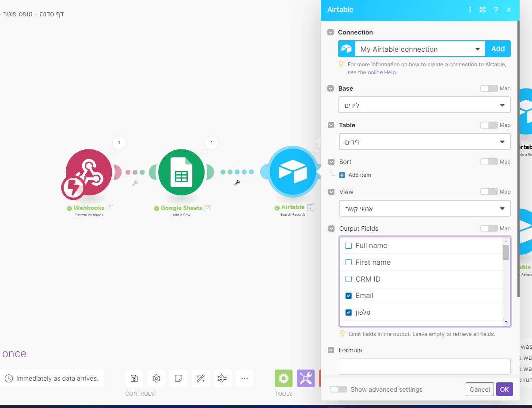This screenshot has width=532, height=408.
Task: Open the Webhooks custom webhook module
Action: pyautogui.click(x=89, y=172)
